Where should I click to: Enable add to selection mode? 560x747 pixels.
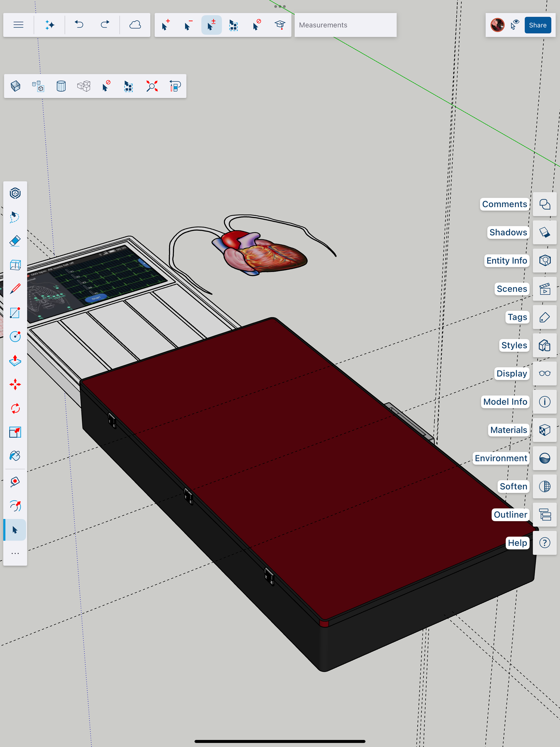pos(165,25)
